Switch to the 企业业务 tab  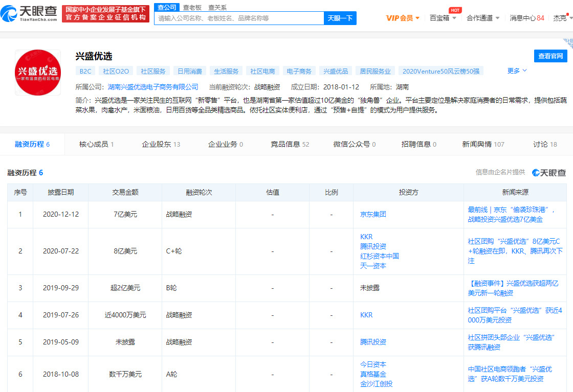coord(226,144)
